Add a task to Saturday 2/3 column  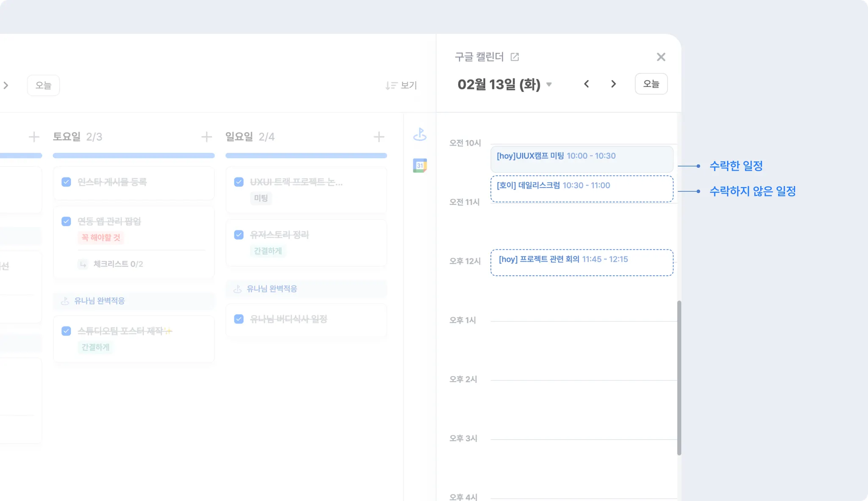[x=206, y=137]
